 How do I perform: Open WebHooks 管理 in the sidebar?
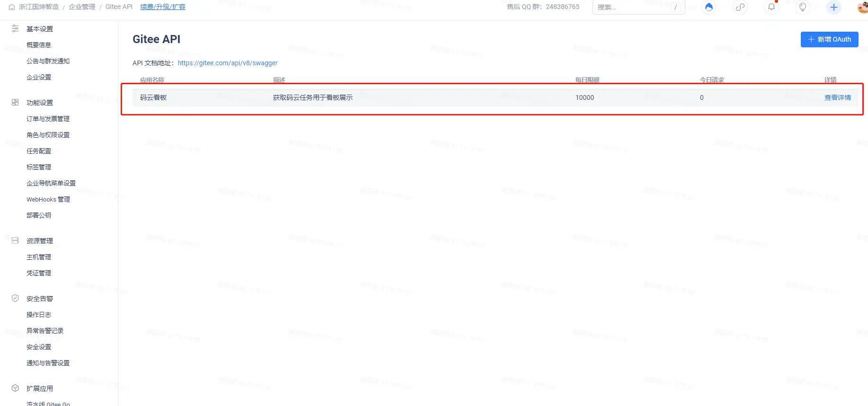click(x=48, y=199)
